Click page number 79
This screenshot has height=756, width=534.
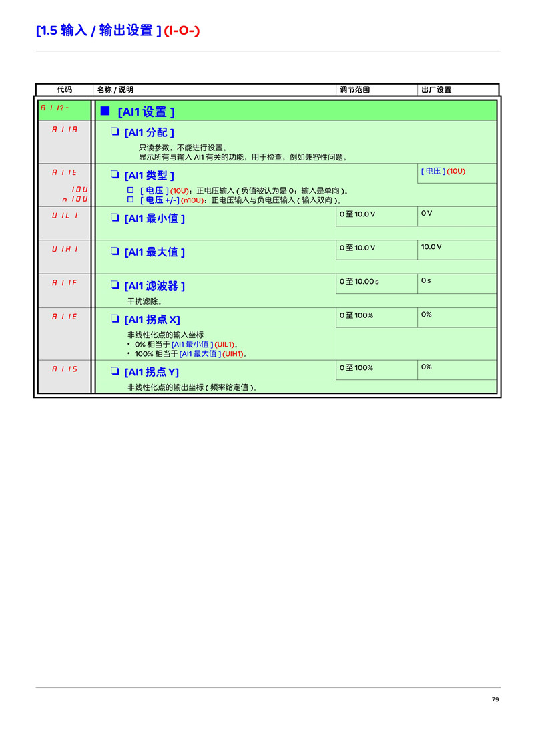pos(495,700)
